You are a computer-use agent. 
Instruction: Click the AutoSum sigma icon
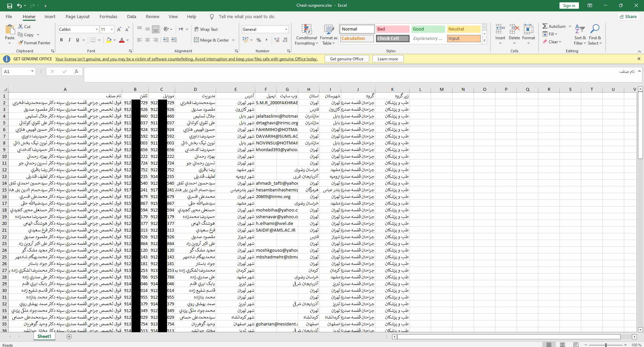[545, 26]
